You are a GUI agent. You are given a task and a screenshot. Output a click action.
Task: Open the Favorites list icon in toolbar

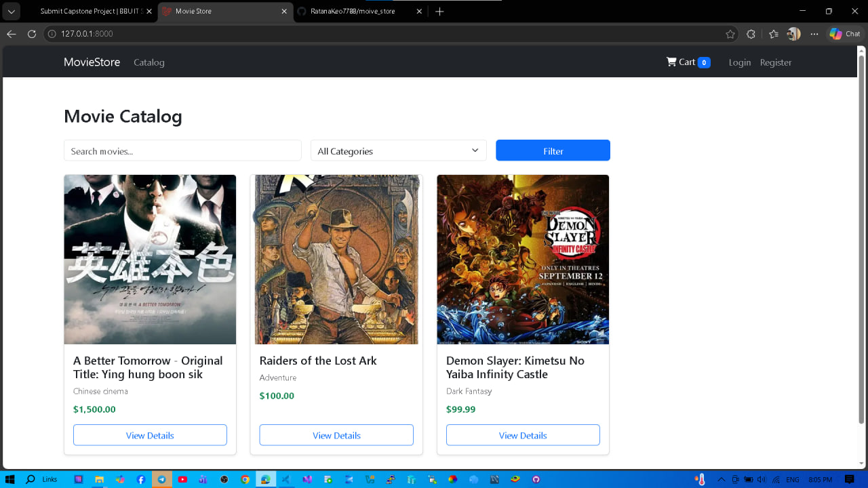(x=774, y=34)
